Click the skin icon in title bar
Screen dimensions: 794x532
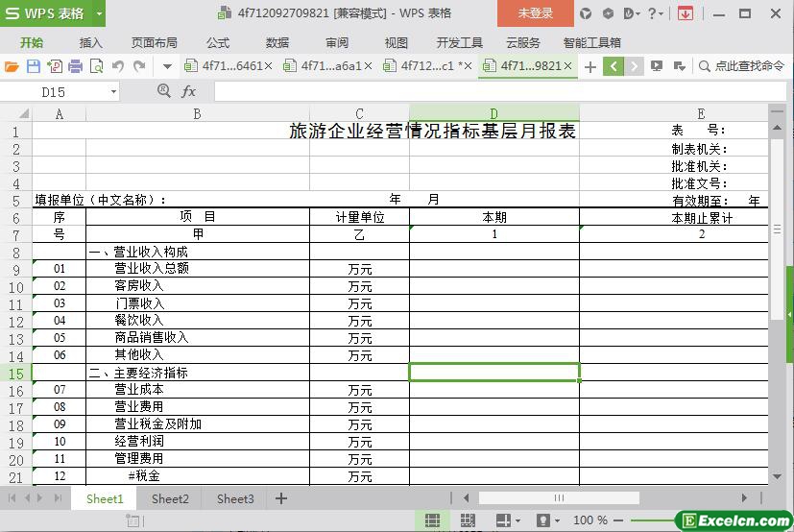pyautogui.click(x=586, y=13)
